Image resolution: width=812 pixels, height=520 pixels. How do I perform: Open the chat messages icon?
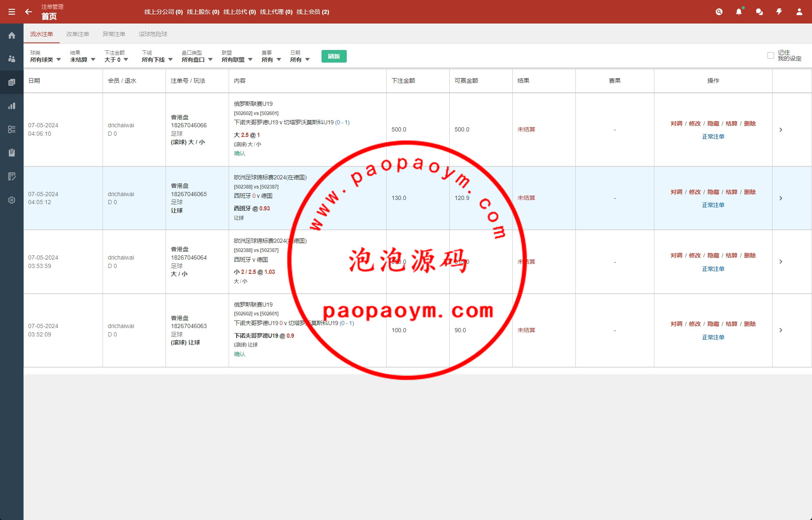click(x=759, y=12)
